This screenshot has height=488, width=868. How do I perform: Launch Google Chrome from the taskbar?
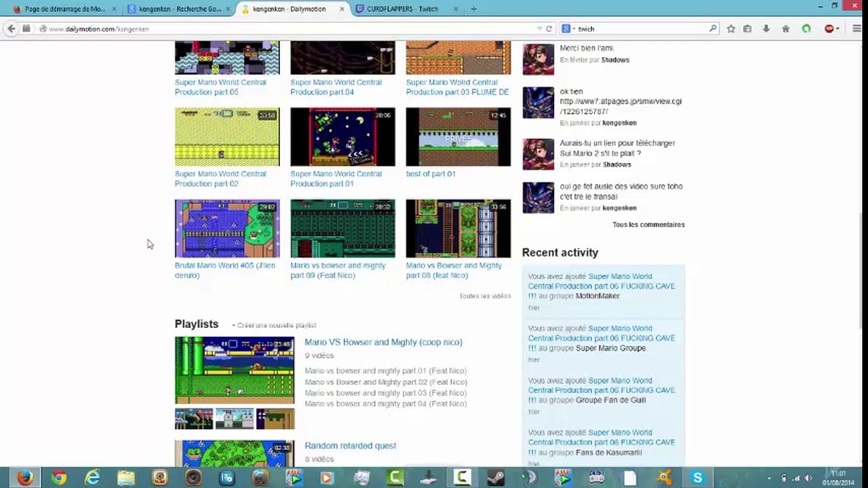click(x=59, y=477)
